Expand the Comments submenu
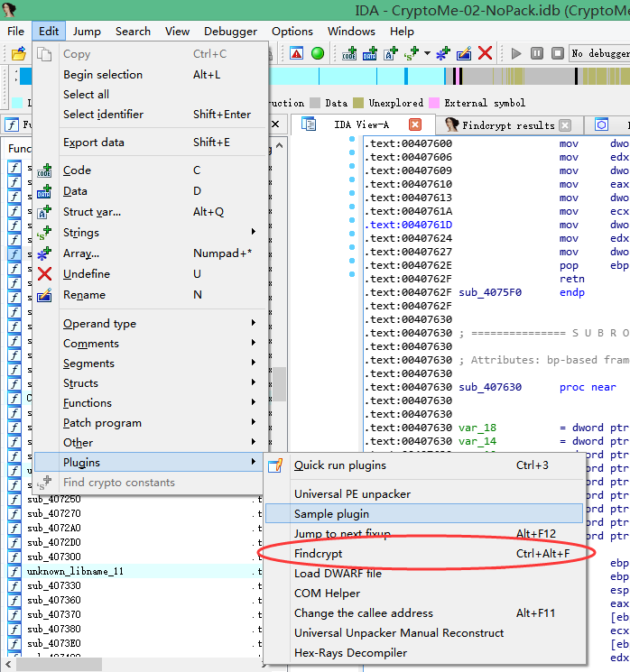630x672 pixels. [x=150, y=344]
